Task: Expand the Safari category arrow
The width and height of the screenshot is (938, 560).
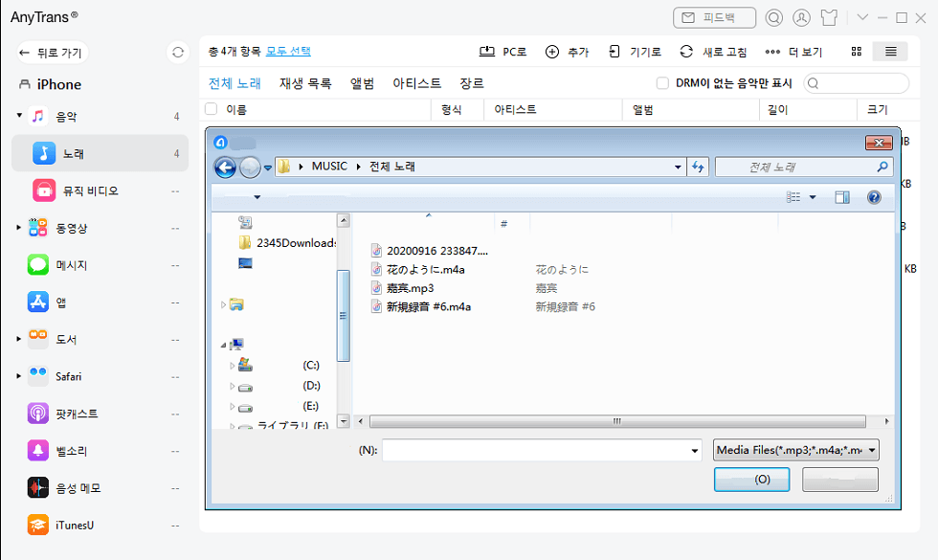Action: (19, 376)
